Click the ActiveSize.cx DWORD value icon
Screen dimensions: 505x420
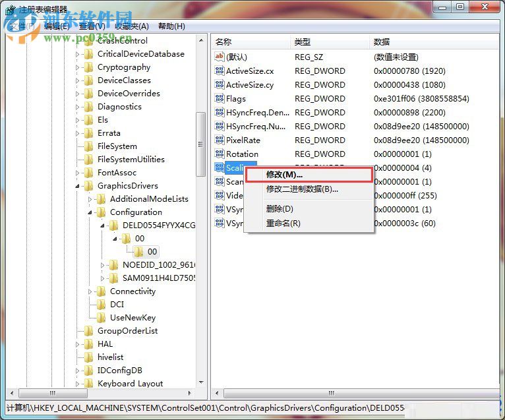pos(220,71)
